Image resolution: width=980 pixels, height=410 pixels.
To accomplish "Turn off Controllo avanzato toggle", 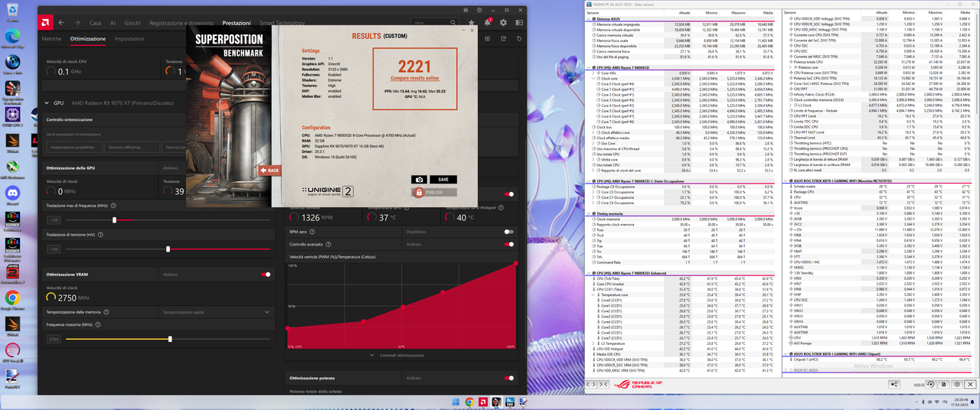I will coord(508,244).
